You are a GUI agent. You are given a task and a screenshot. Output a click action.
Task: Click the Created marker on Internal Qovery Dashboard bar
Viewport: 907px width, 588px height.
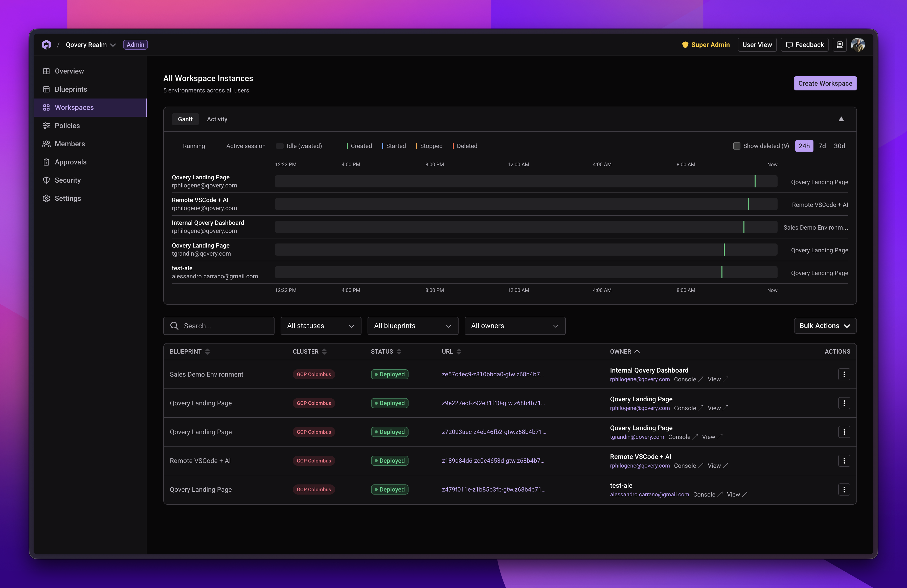[743, 227]
